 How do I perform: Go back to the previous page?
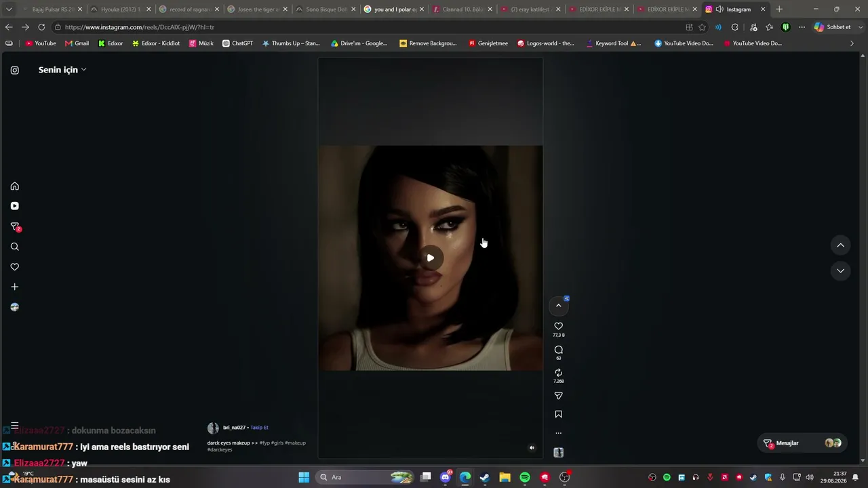(9, 27)
